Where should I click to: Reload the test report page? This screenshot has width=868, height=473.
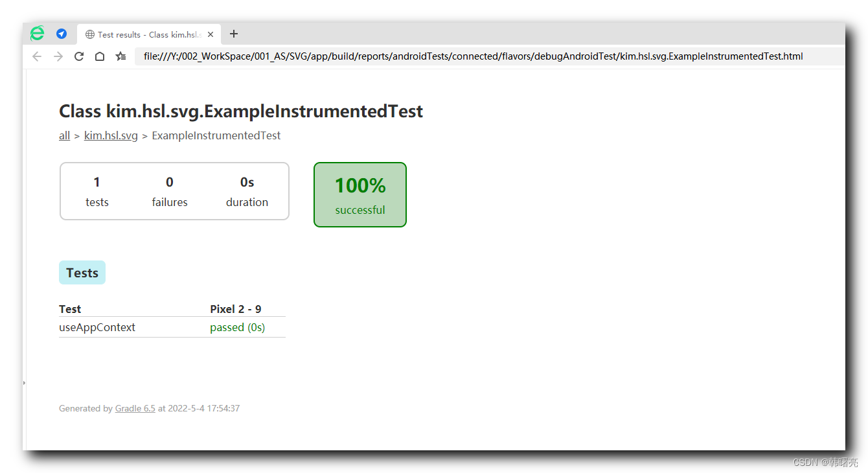coord(79,56)
